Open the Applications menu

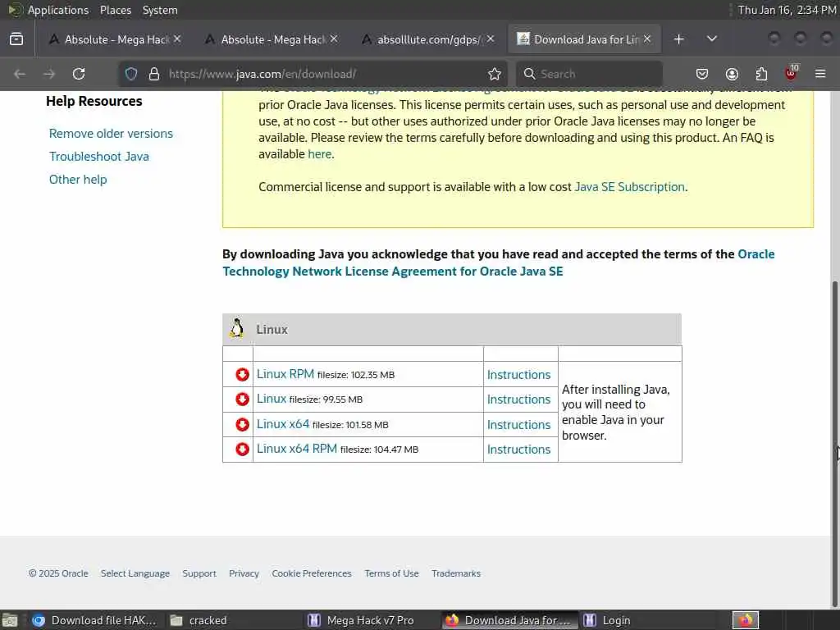[58, 10]
